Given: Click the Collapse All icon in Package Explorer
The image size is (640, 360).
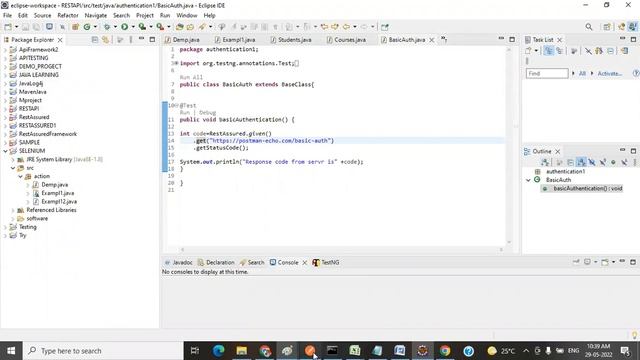Looking at the screenshot, I should 95,40.
